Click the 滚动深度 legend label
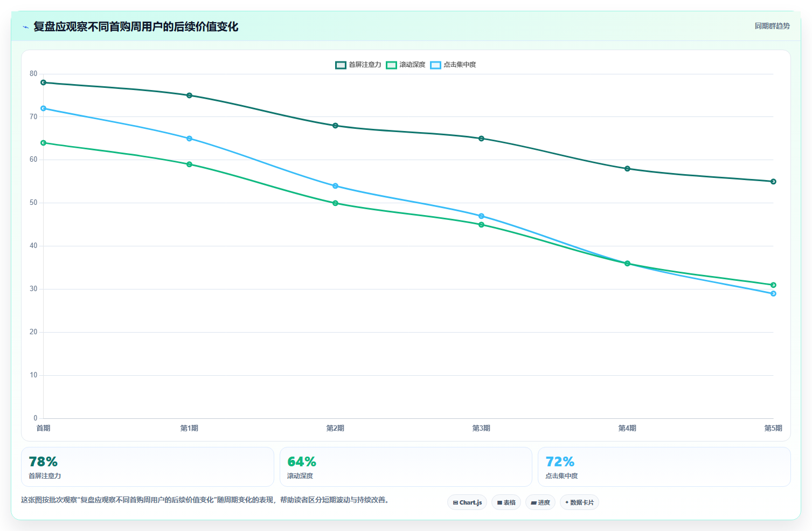 point(412,65)
